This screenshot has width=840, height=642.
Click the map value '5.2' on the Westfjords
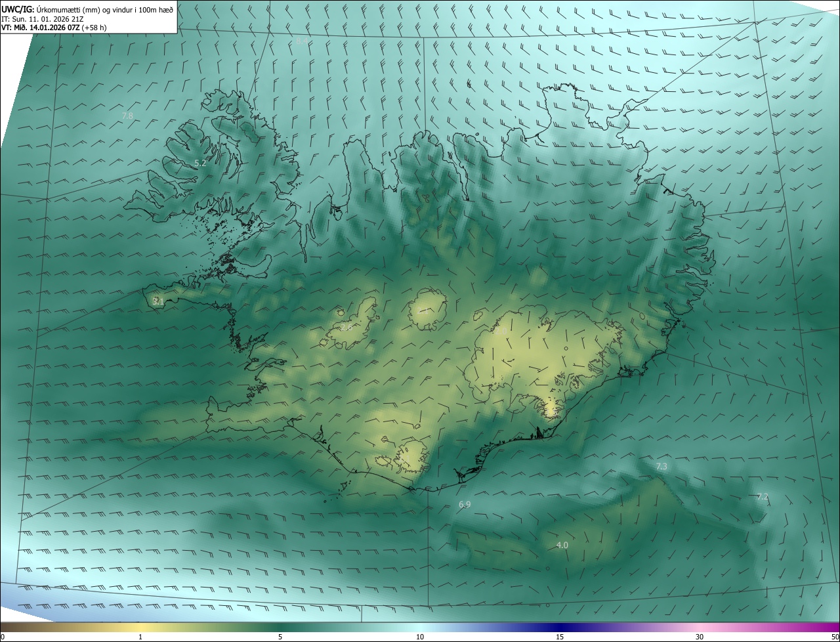200,163
